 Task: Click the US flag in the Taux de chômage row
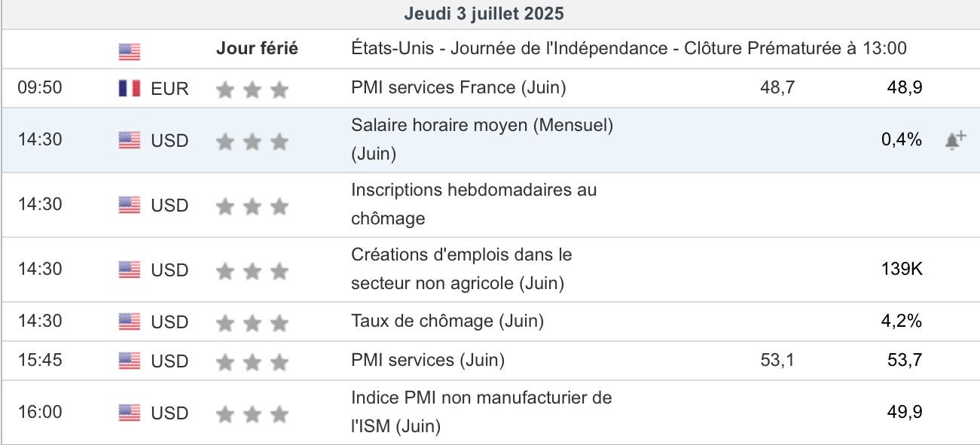pos(130,322)
